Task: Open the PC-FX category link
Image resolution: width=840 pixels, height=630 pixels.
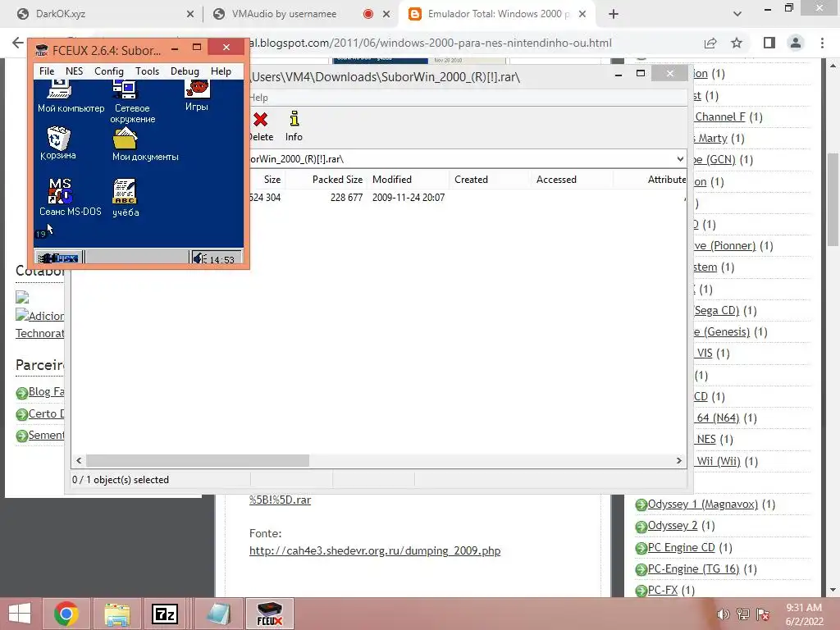Action: pyautogui.click(x=663, y=591)
